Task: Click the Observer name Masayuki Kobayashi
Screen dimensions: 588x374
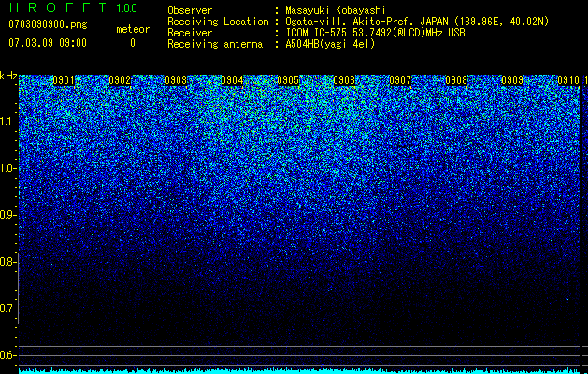Action: (x=336, y=10)
